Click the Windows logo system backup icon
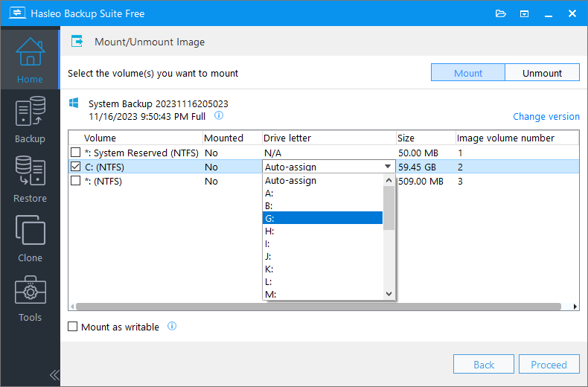This screenshot has height=387, width=588. click(74, 103)
